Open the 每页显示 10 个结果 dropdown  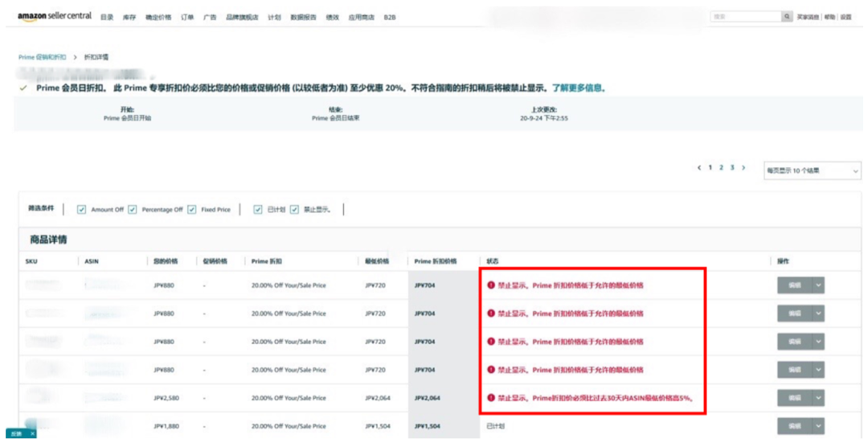[x=812, y=170]
